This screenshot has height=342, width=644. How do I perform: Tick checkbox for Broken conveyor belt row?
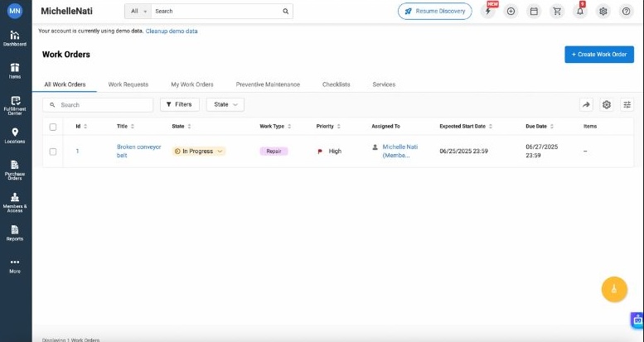click(53, 152)
